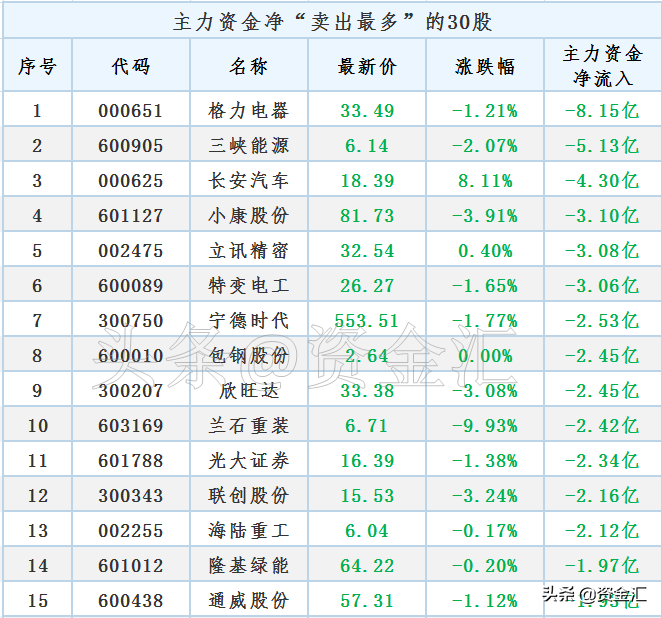
Task: Select stock code 600438
Action: click(131, 602)
